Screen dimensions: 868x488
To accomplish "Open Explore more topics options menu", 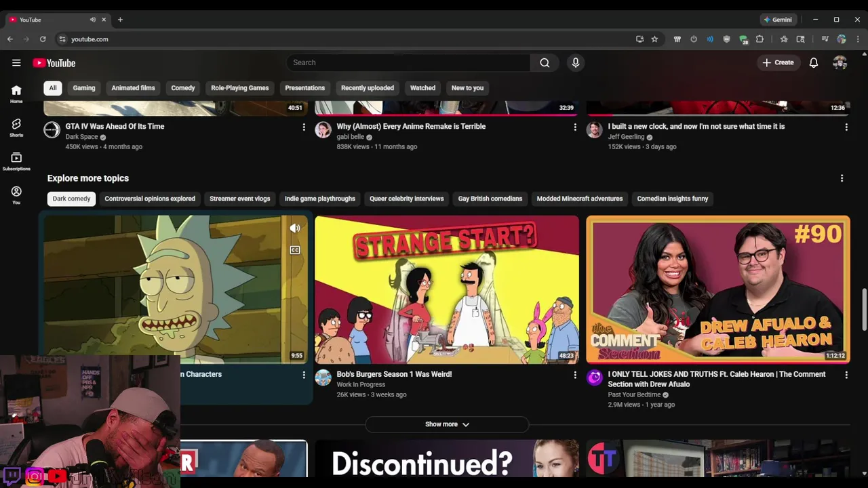I will [x=842, y=178].
